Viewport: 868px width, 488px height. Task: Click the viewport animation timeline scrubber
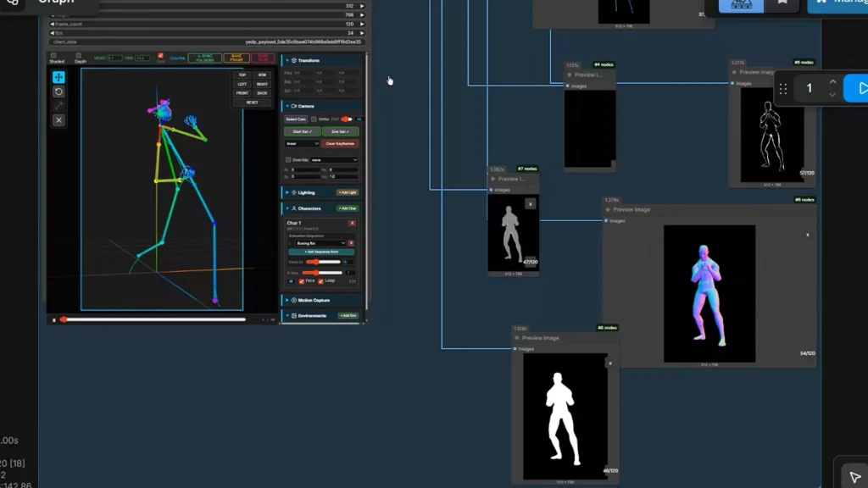coord(154,319)
